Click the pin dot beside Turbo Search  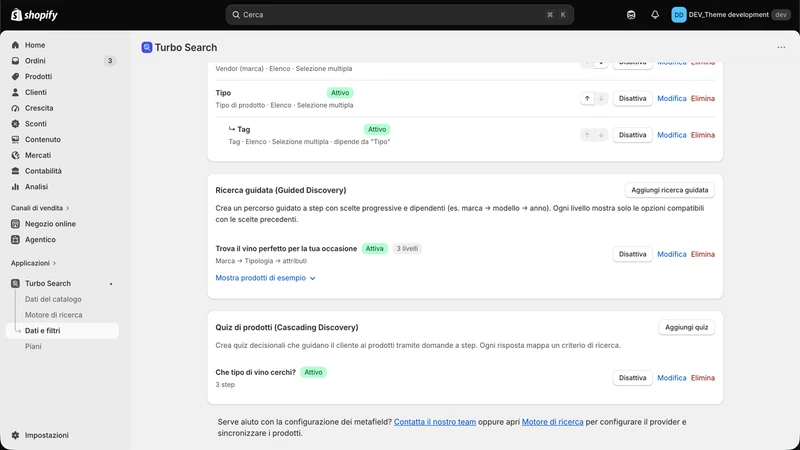(111, 284)
